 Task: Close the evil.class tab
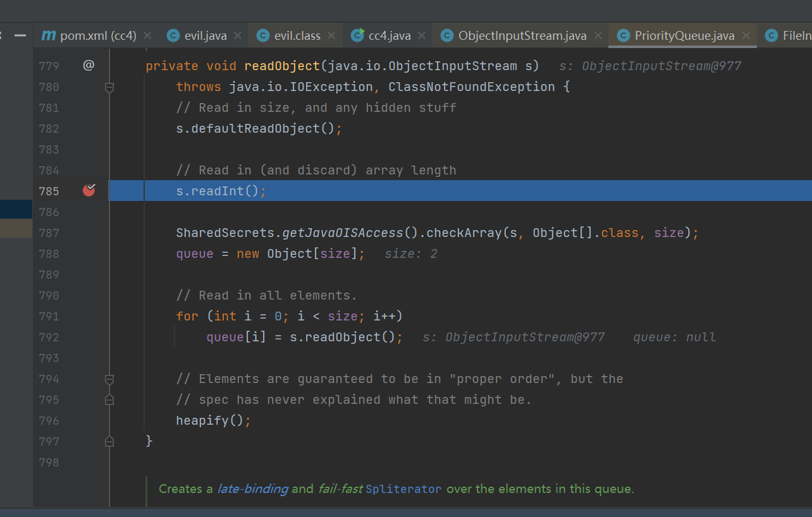coord(332,35)
